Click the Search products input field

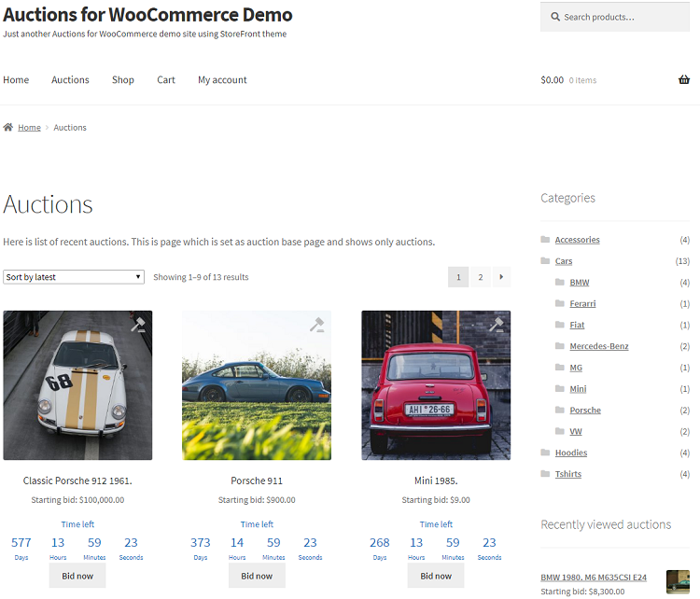point(615,17)
